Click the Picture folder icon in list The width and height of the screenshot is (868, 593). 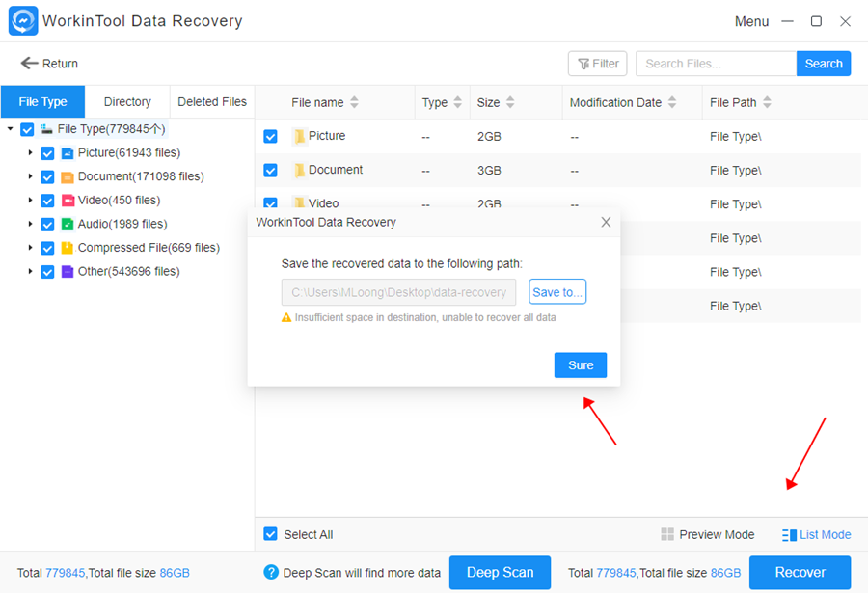pos(299,136)
